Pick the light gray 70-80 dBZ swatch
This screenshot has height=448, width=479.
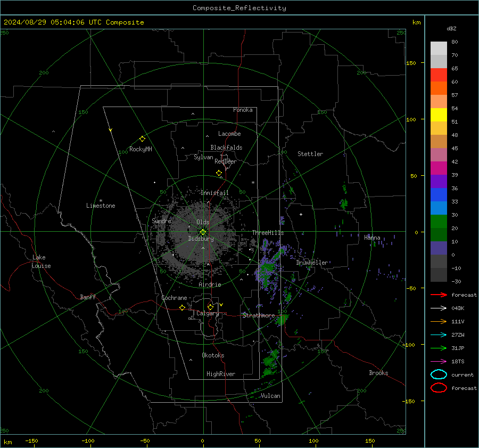pos(439,48)
